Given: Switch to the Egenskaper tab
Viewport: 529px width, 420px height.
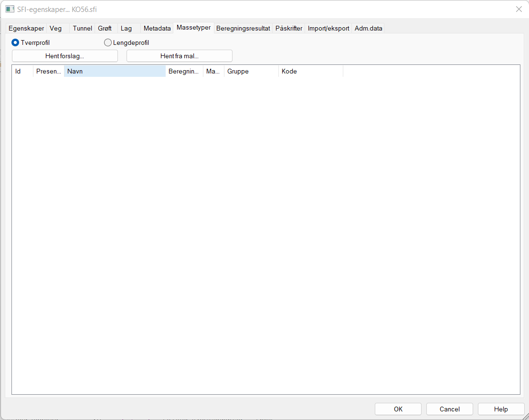Looking at the screenshot, I should tap(26, 29).
